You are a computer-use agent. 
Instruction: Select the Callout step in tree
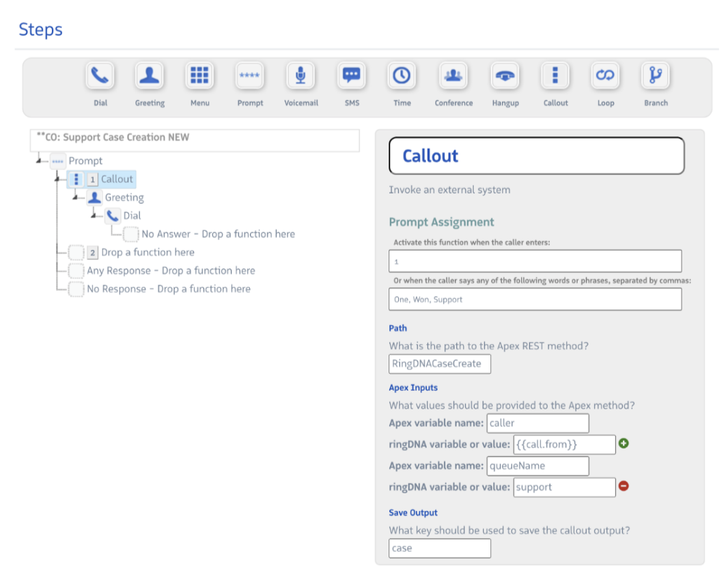(x=117, y=179)
